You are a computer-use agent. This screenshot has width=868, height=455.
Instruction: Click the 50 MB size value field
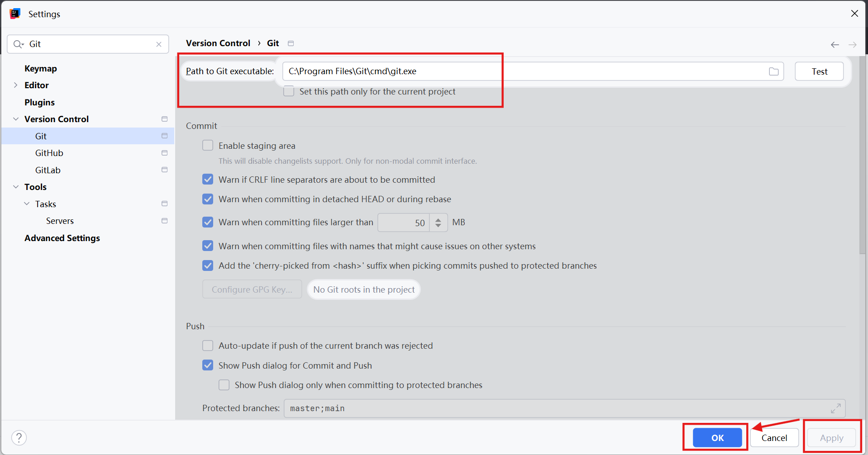click(x=404, y=223)
